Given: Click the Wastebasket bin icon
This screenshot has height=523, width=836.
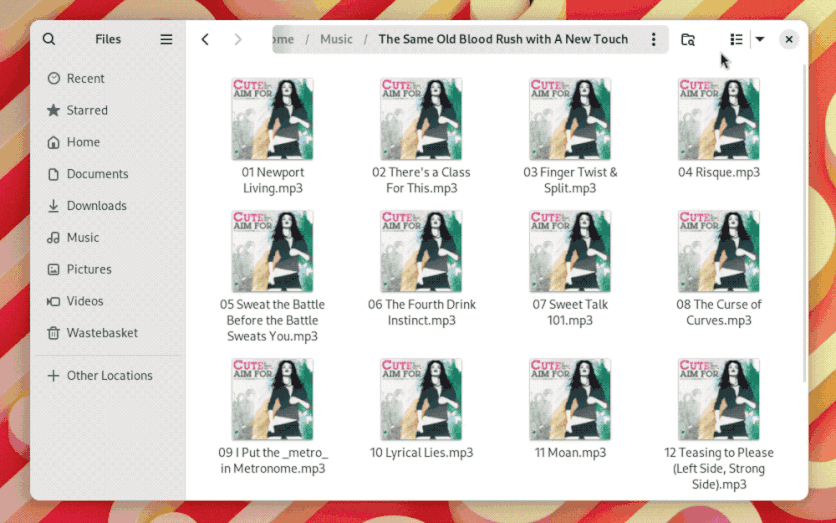Looking at the screenshot, I should pyautogui.click(x=53, y=333).
